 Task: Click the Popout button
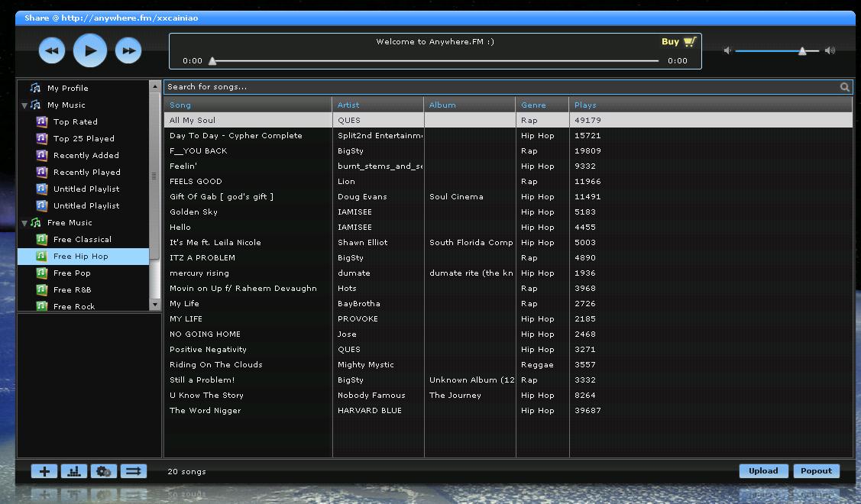pyautogui.click(x=816, y=471)
